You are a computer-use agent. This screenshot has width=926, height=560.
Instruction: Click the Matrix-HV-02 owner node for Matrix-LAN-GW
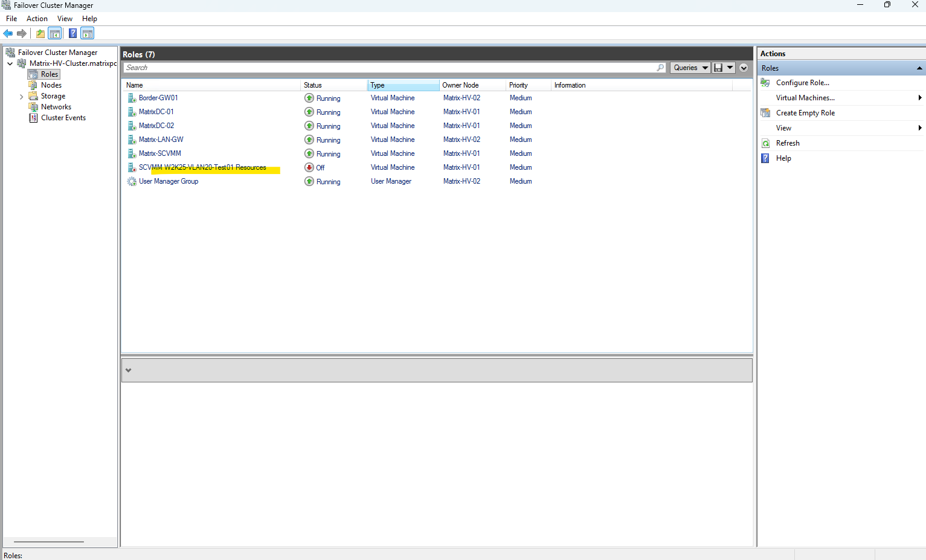[x=461, y=140]
